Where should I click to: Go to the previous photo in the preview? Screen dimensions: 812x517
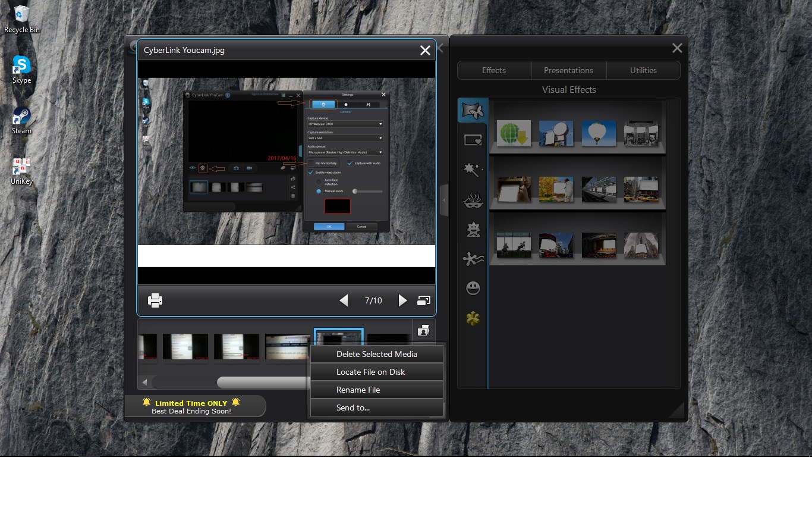click(344, 300)
